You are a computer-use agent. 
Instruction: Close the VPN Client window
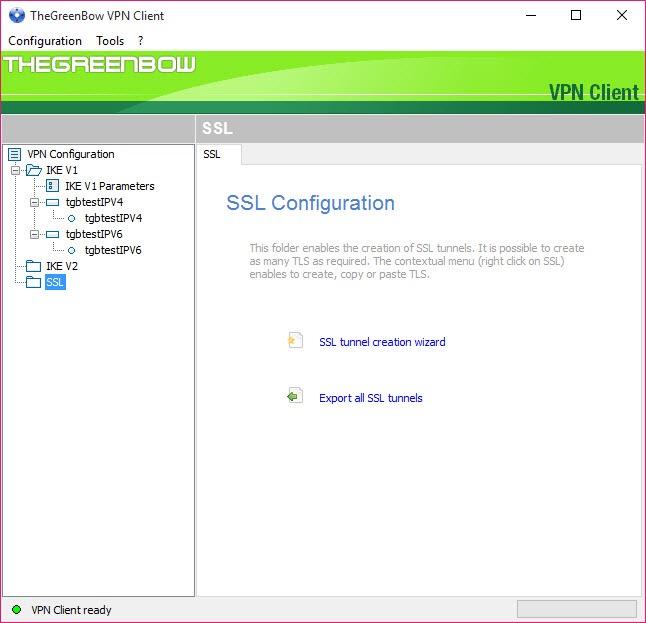[x=622, y=16]
